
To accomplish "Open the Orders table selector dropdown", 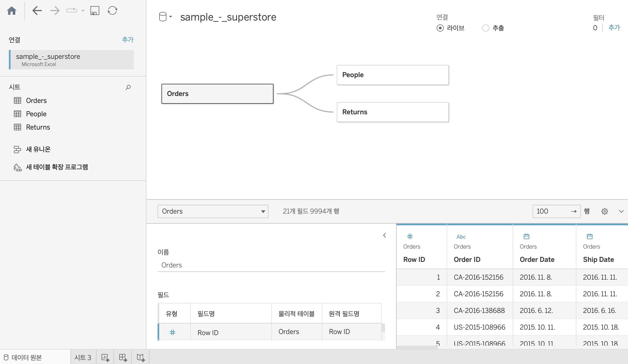I will pyautogui.click(x=213, y=211).
